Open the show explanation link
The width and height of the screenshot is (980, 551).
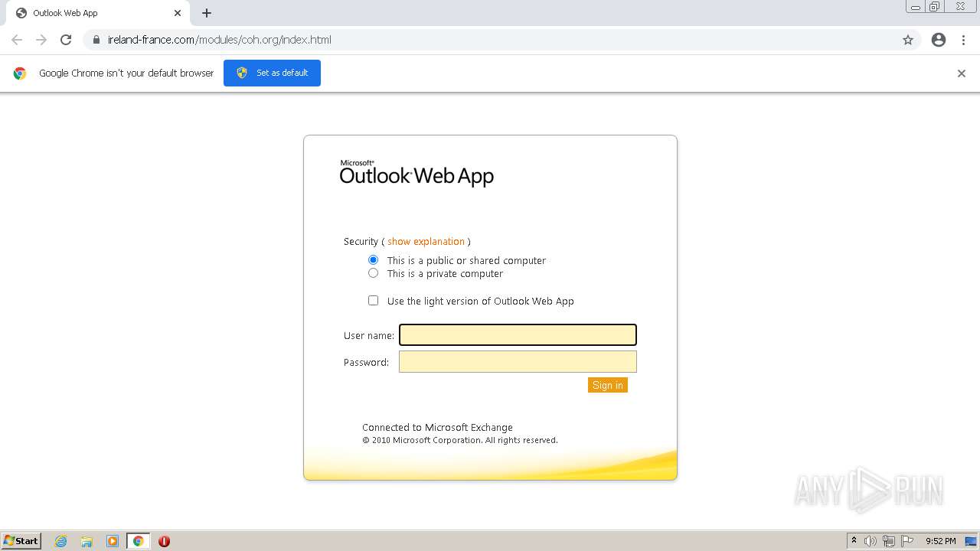click(x=426, y=241)
